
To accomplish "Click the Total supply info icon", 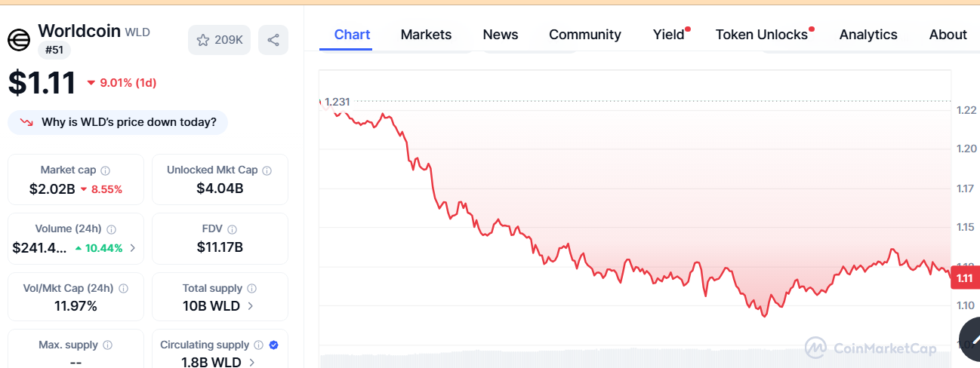I will coord(252,288).
